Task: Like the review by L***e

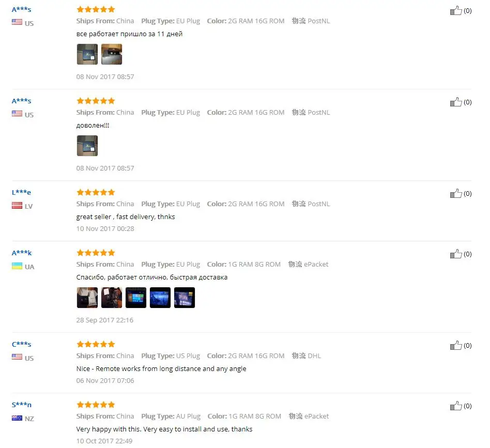Action: pos(455,194)
